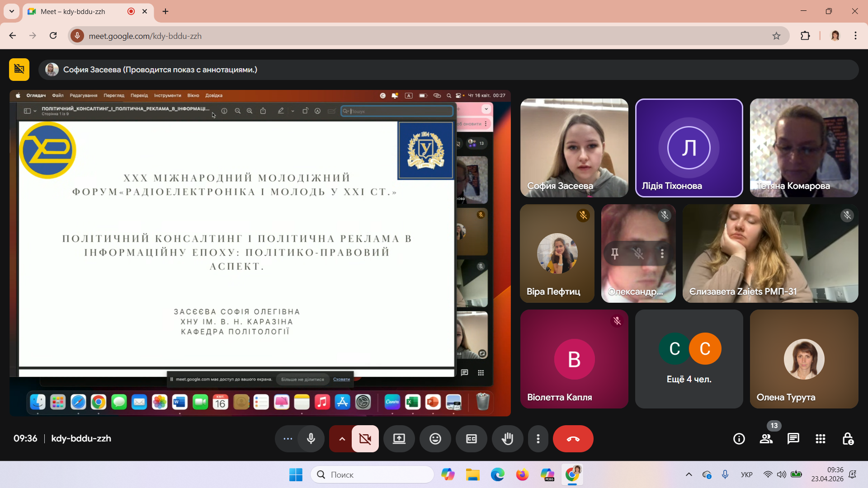868x488 pixels.
Task: Open meeting details info icon
Action: [739, 439]
